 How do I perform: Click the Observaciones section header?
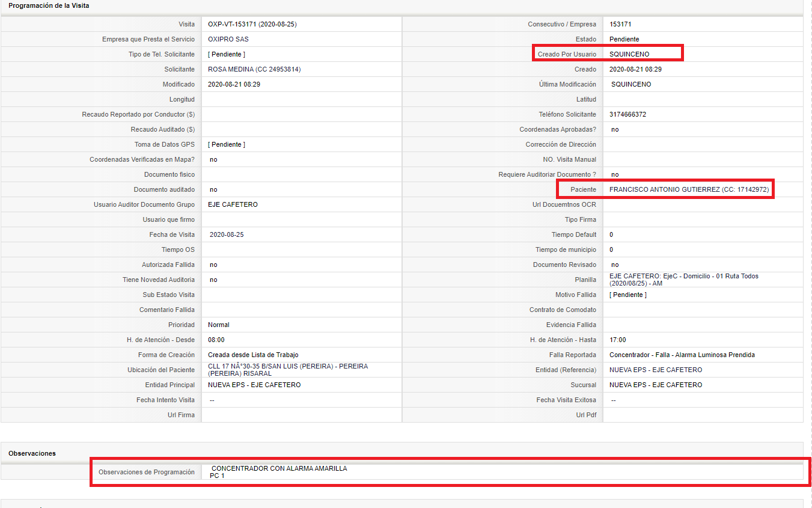tap(32, 453)
